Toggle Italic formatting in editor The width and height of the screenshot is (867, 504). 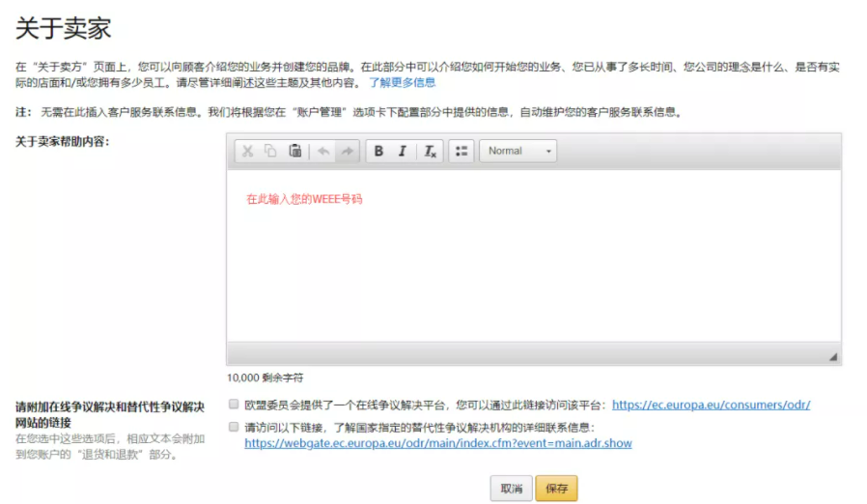403,151
